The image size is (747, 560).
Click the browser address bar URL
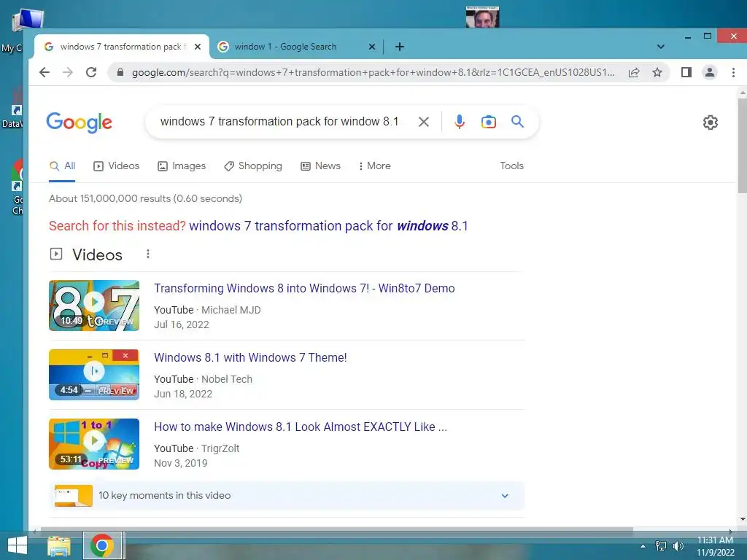[x=373, y=72]
